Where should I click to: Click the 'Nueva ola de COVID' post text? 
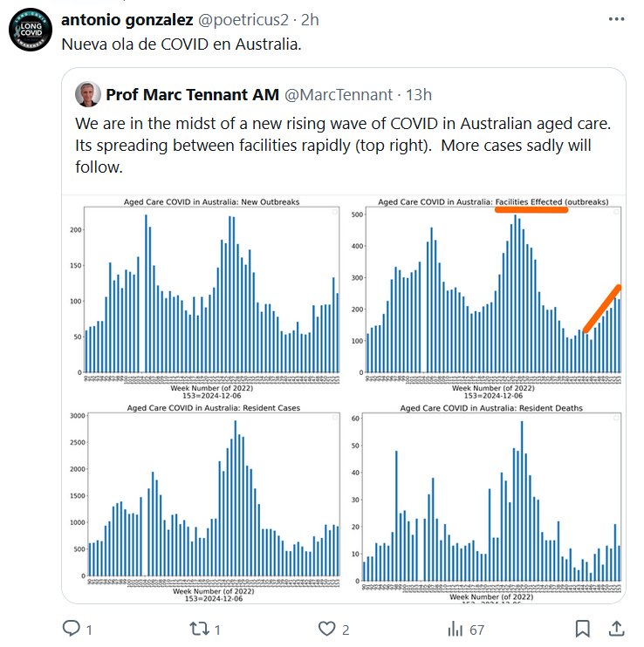[x=182, y=44]
